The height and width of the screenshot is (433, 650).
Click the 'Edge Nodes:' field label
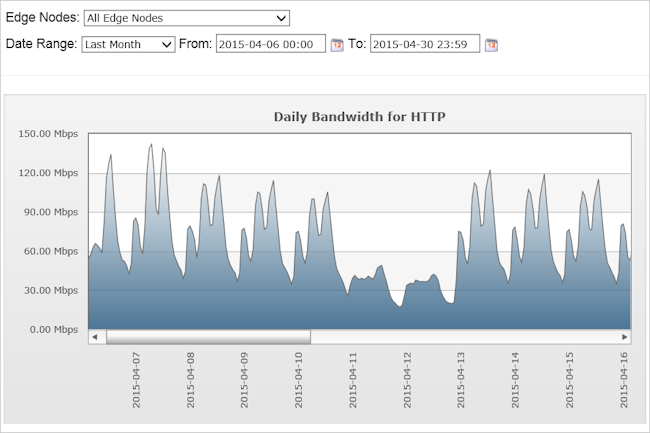pyautogui.click(x=41, y=18)
